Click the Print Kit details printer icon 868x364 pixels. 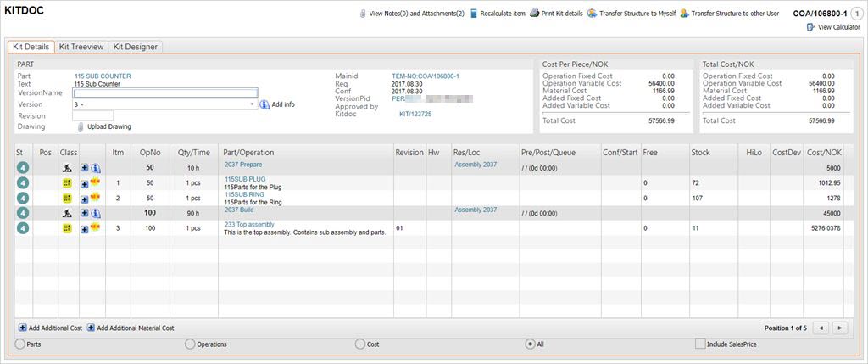point(535,14)
